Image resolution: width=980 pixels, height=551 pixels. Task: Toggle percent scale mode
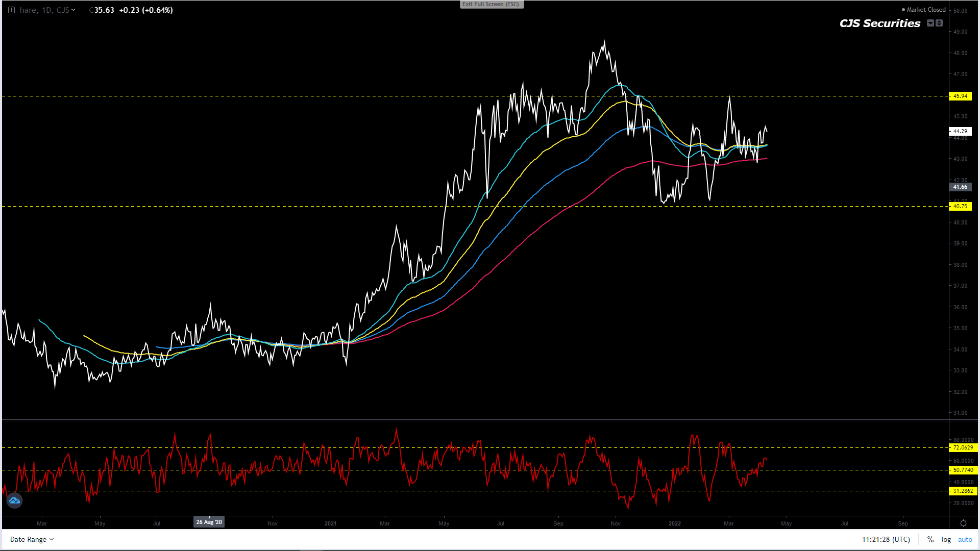click(930, 539)
